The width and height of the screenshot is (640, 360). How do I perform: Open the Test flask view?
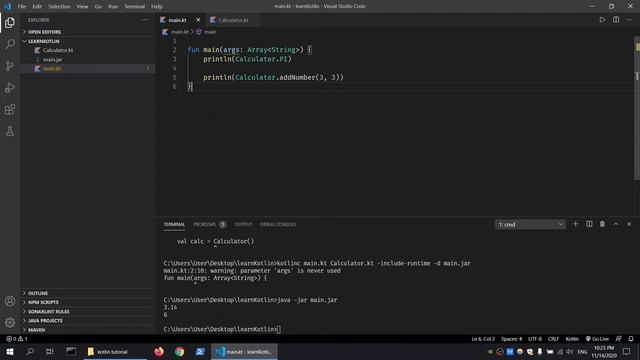(x=10, y=131)
